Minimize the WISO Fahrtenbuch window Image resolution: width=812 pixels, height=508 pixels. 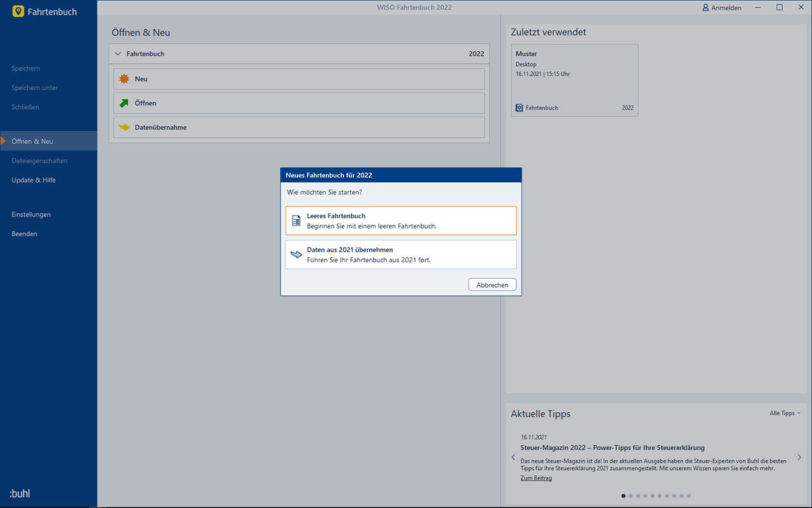(759, 8)
